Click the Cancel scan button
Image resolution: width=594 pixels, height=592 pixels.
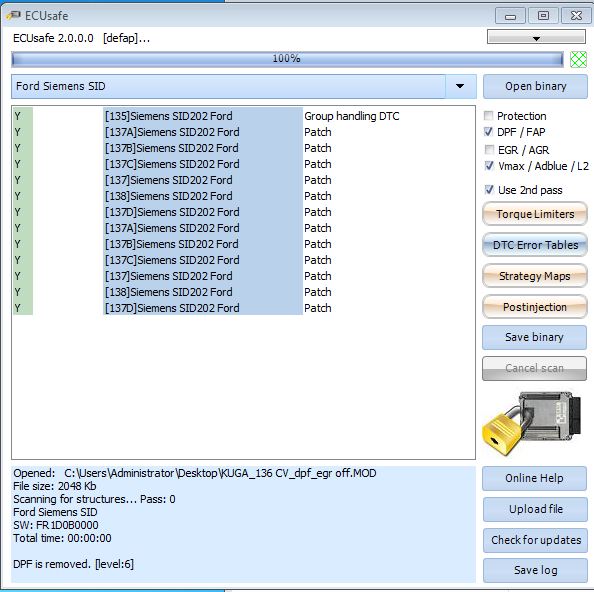click(x=535, y=368)
